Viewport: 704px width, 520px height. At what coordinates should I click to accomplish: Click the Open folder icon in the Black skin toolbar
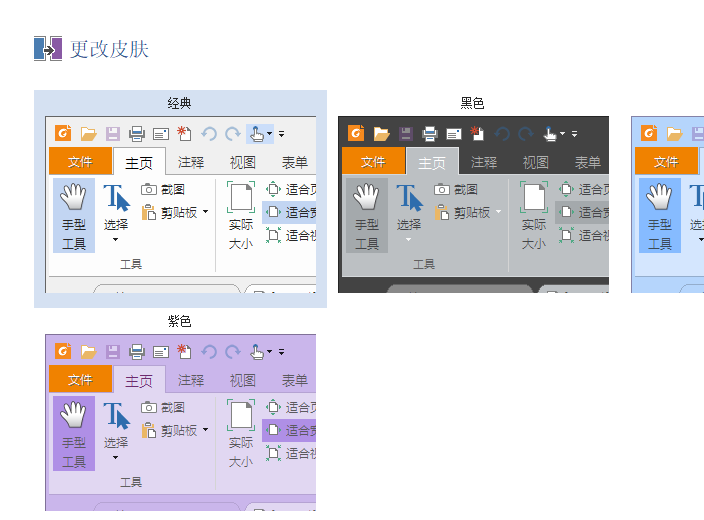pyautogui.click(x=381, y=133)
